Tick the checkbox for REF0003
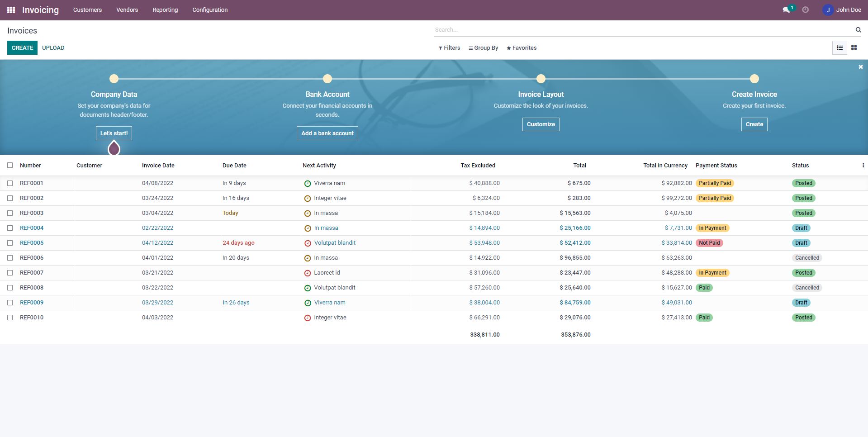Image resolution: width=868 pixels, height=437 pixels. click(x=10, y=213)
